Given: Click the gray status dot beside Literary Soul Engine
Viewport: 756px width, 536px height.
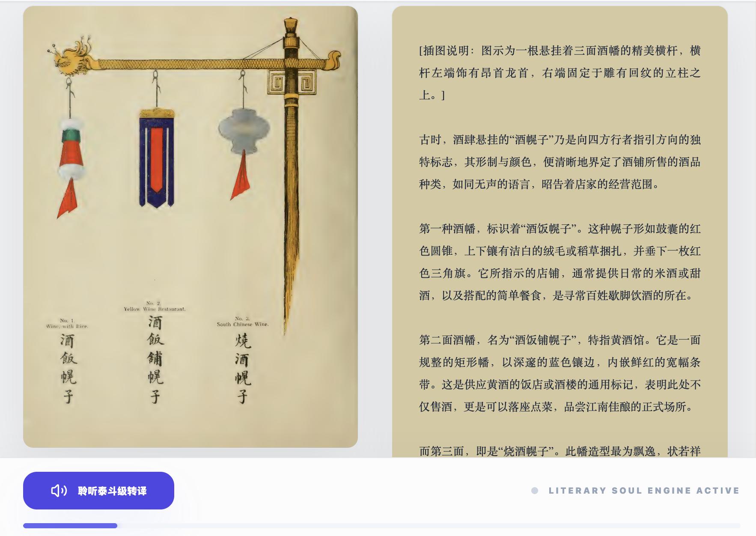Looking at the screenshot, I should [535, 491].
